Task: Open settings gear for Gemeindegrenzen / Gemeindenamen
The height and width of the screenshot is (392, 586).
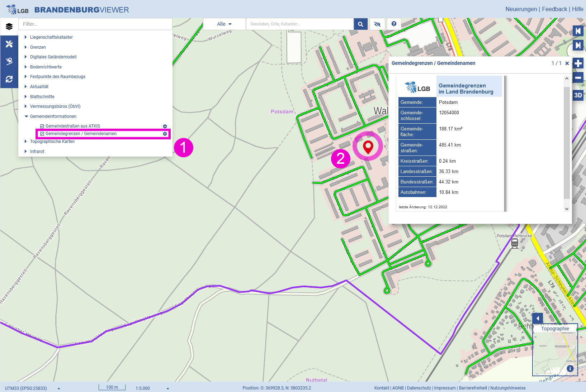Action: click(165, 134)
